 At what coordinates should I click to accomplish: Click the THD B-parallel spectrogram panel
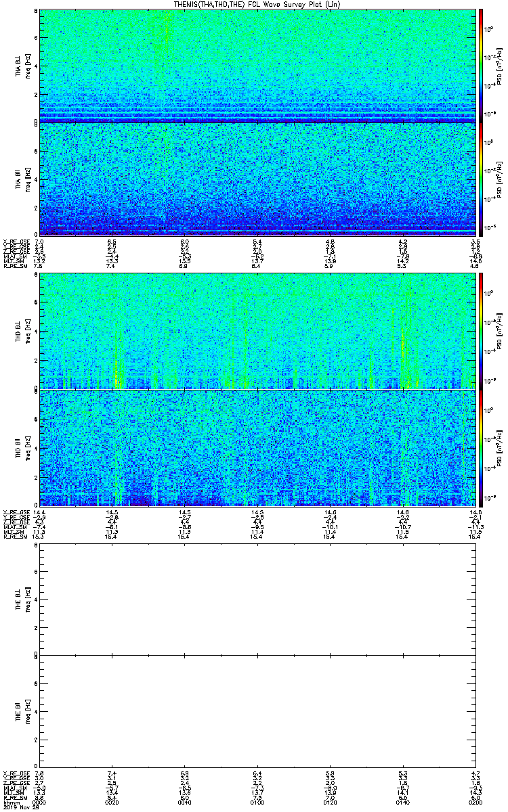256,448
